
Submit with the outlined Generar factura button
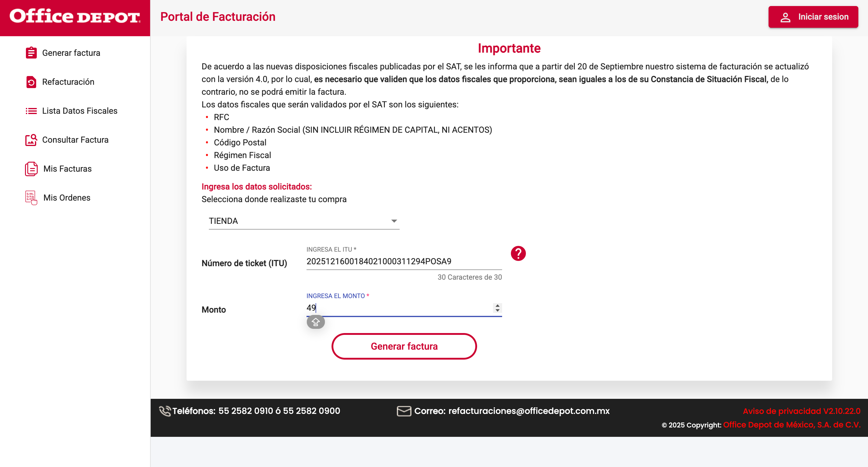404,346
